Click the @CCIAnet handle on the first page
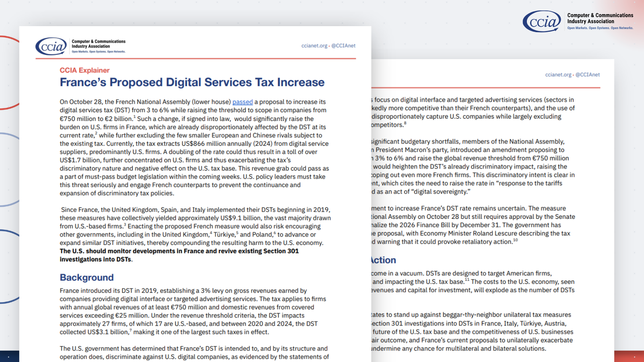Viewport: 644px width, 362px height. click(343, 46)
